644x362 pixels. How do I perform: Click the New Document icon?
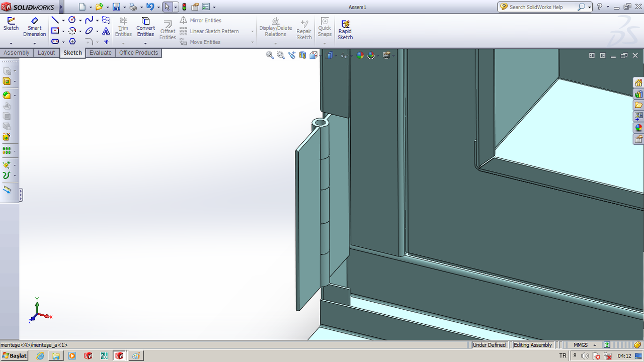83,7
